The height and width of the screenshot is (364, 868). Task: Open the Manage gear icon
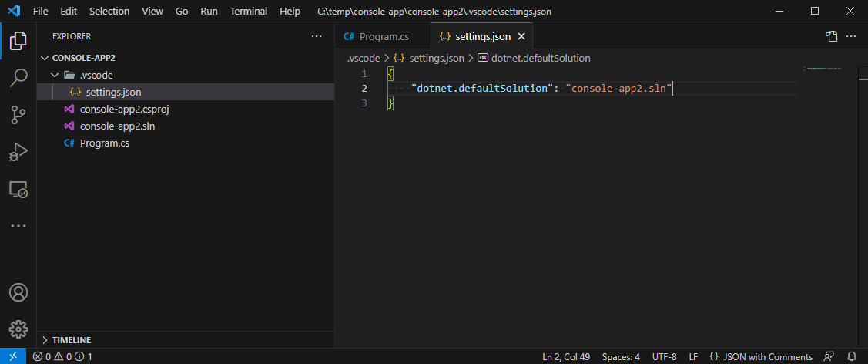point(18,329)
